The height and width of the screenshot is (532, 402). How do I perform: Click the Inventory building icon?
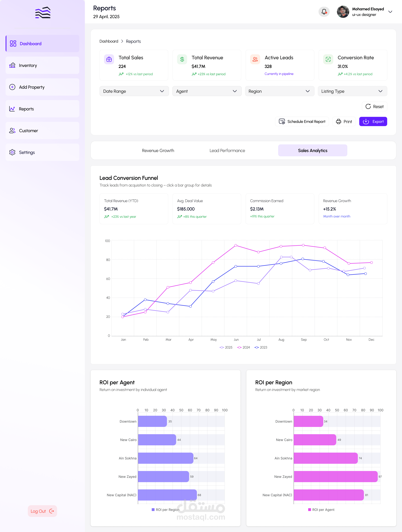click(12, 65)
